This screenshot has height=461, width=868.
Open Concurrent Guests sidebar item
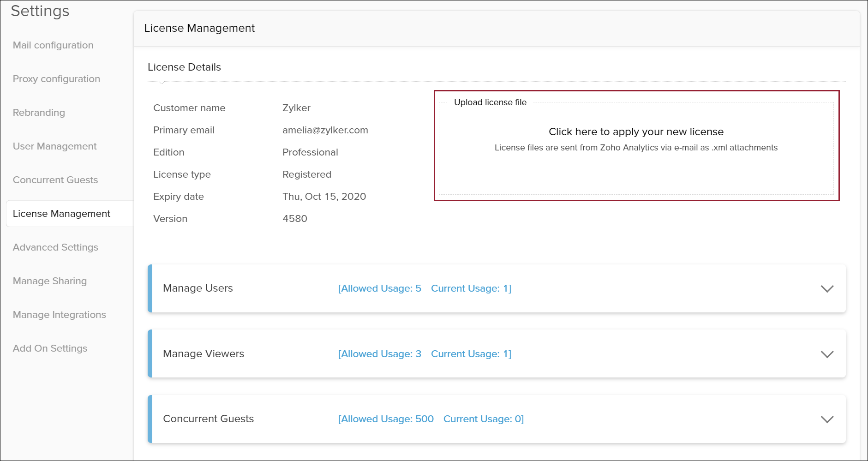tap(55, 180)
